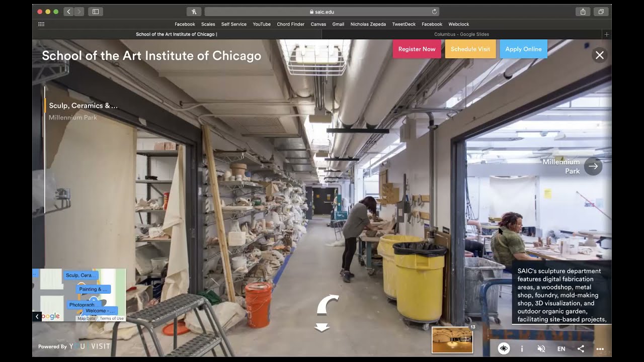This screenshot has height=362, width=644.
Task: Show all Safari tabs overview
Action: pos(601,12)
